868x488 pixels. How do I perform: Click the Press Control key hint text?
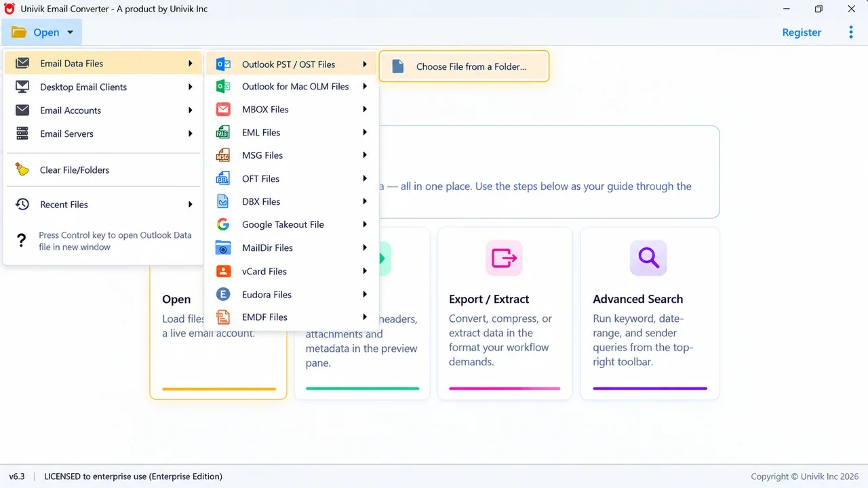click(x=115, y=241)
